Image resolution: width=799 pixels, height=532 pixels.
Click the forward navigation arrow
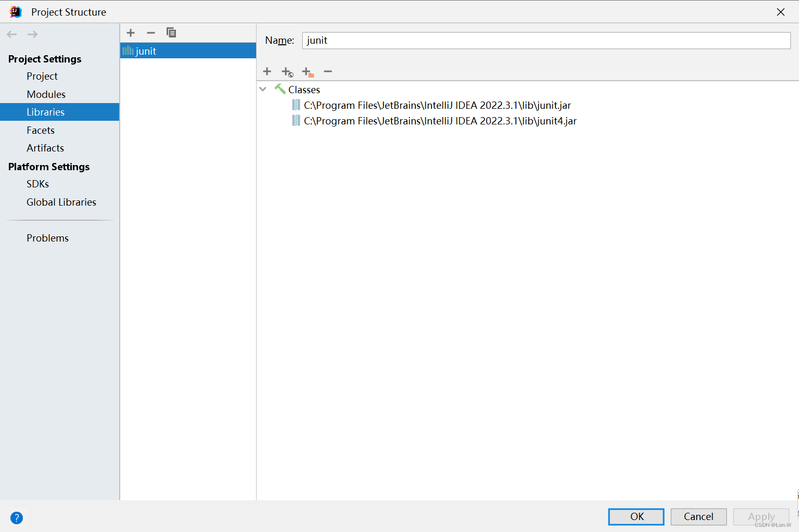(x=32, y=34)
